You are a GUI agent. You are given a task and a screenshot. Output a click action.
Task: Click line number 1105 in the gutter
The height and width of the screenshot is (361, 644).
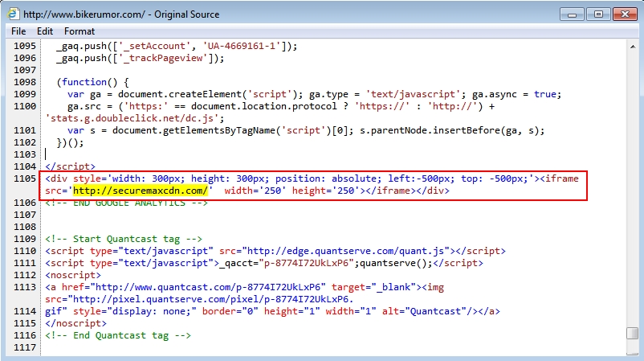click(x=23, y=178)
